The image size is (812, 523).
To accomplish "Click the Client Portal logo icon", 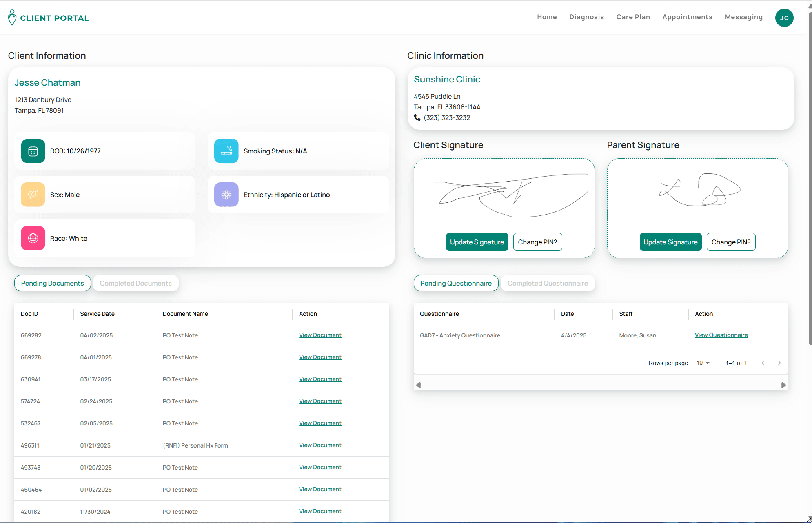I will (x=12, y=18).
